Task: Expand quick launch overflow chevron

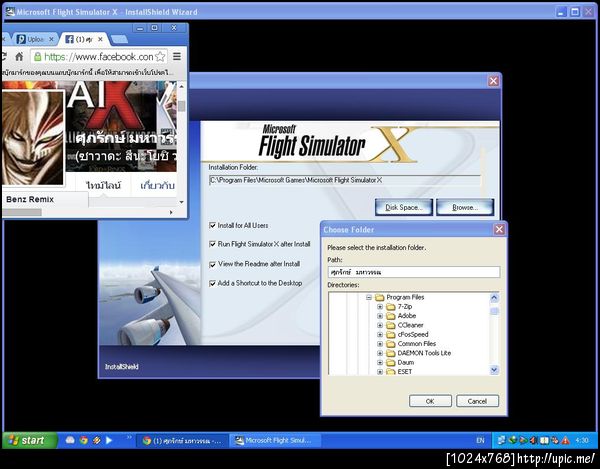Action: click(x=129, y=437)
